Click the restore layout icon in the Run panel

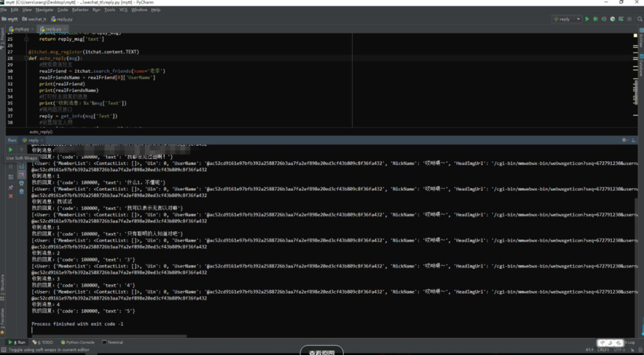(x=11, y=177)
